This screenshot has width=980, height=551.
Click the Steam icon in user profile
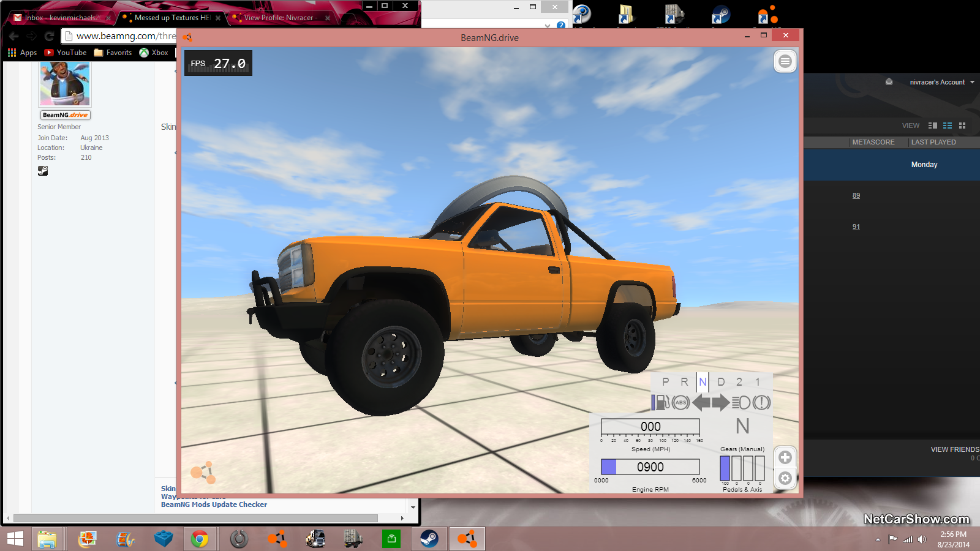point(43,171)
